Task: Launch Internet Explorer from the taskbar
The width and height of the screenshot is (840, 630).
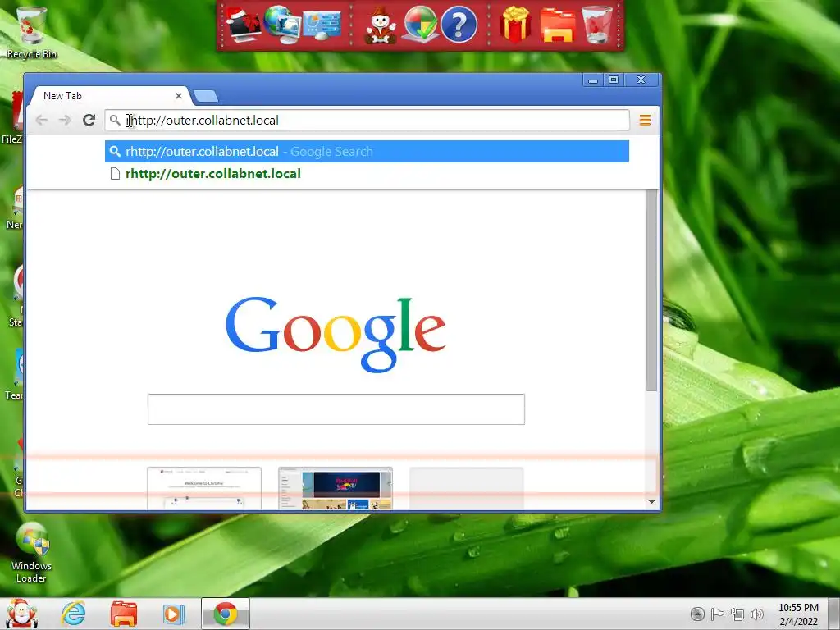Action: pyautogui.click(x=73, y=614)
